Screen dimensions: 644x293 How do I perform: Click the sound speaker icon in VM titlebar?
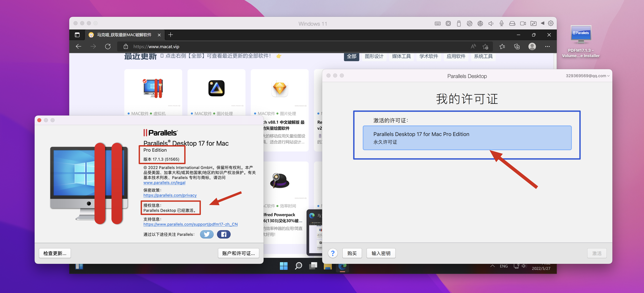coord(491,23)
